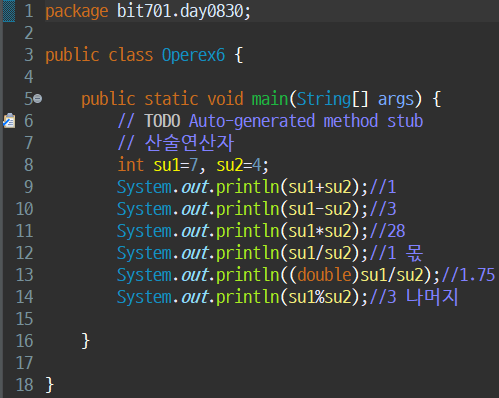Viewport: 499px width, 398px height.
Task: Click the su1+su2 expression
Action: click(320, 187)
